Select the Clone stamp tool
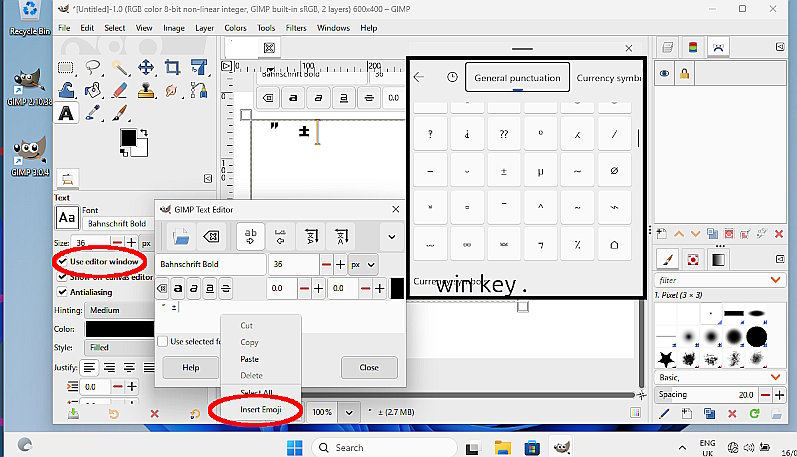Image resolution: width=797 pixels, height=457 pixels. [146, 90]
